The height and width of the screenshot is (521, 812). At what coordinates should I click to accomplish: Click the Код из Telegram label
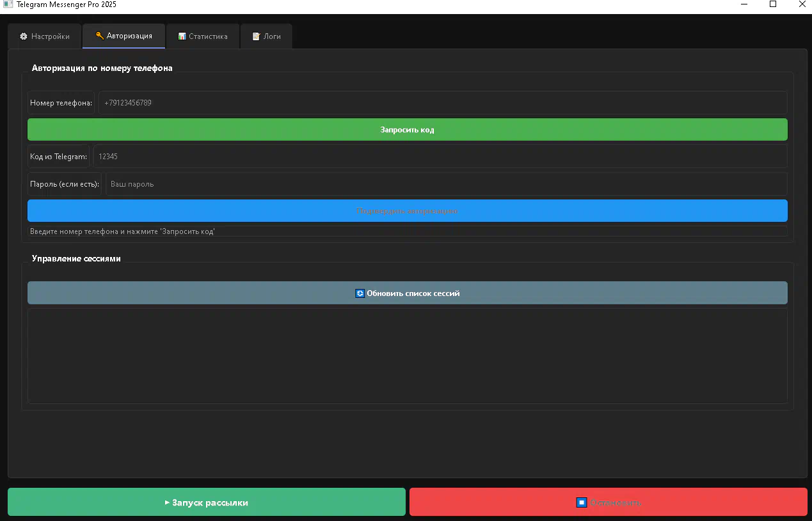[58, 156]
